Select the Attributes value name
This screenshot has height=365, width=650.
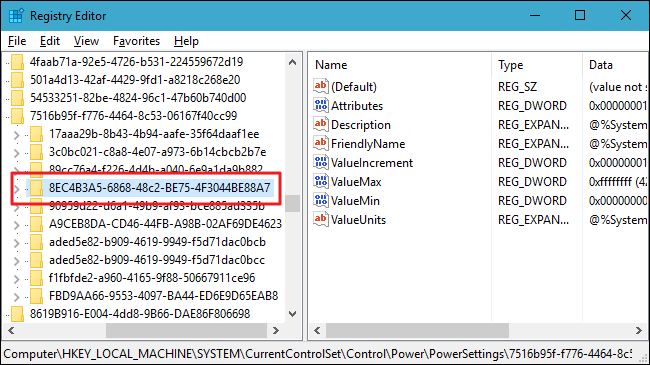point(357,106)
